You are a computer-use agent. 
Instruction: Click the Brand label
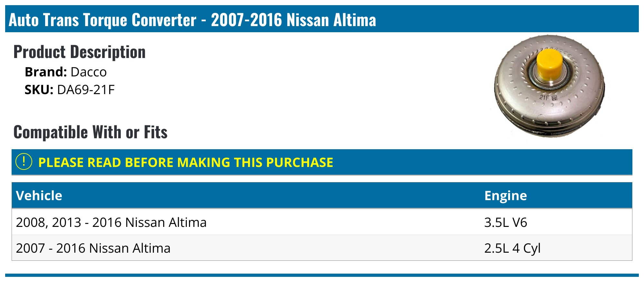tap(46, 72)
